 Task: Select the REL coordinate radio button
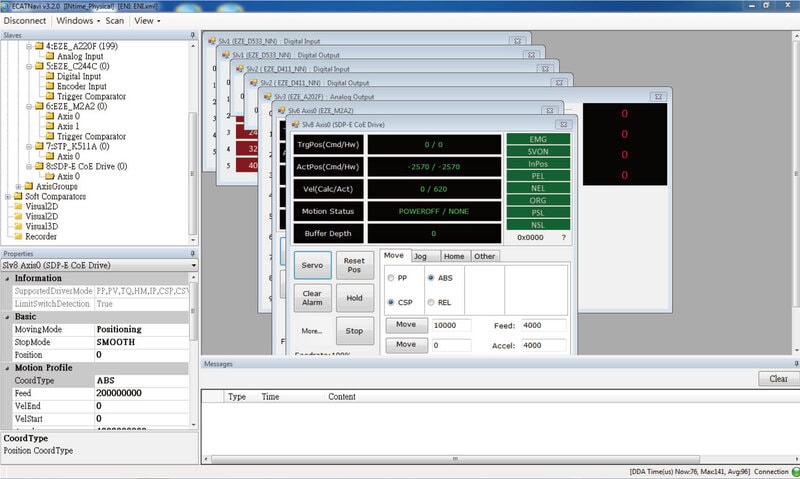point(431,302)
